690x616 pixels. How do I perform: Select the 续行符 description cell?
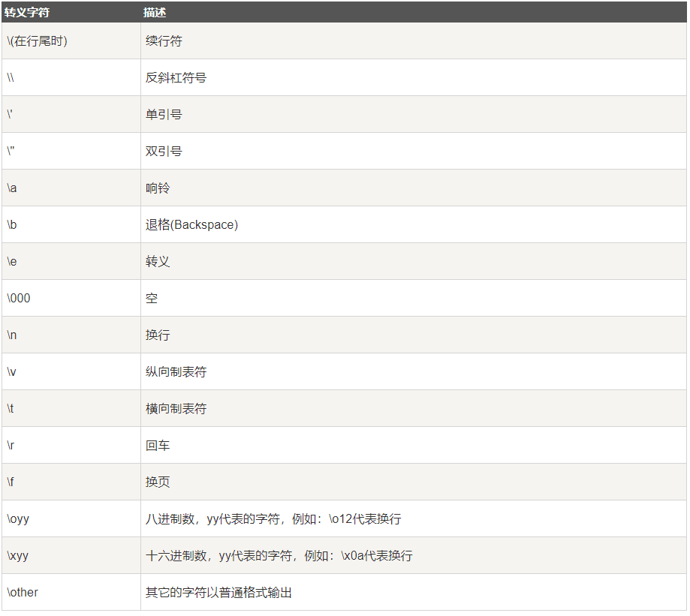click(414, 41)
